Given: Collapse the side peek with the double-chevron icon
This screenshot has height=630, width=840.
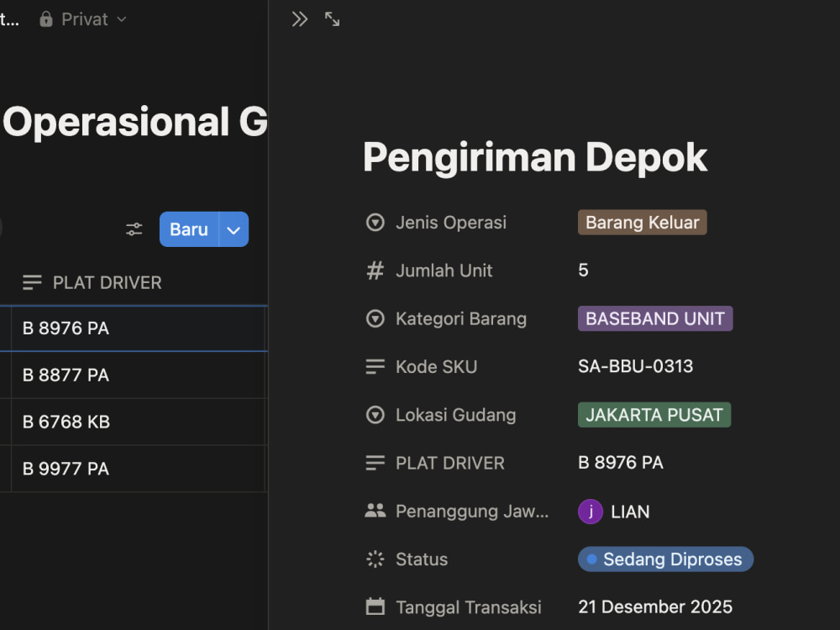Looking at the screenshot, I should [300, 19].
